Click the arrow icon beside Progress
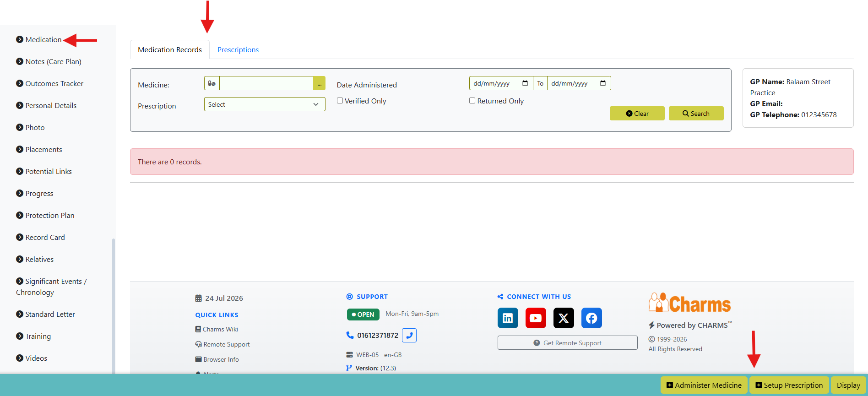868x396 pixels. tap(20, 193)
